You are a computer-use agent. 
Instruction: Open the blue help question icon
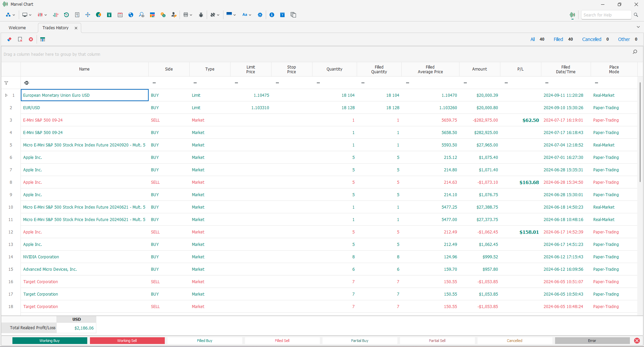283,15
